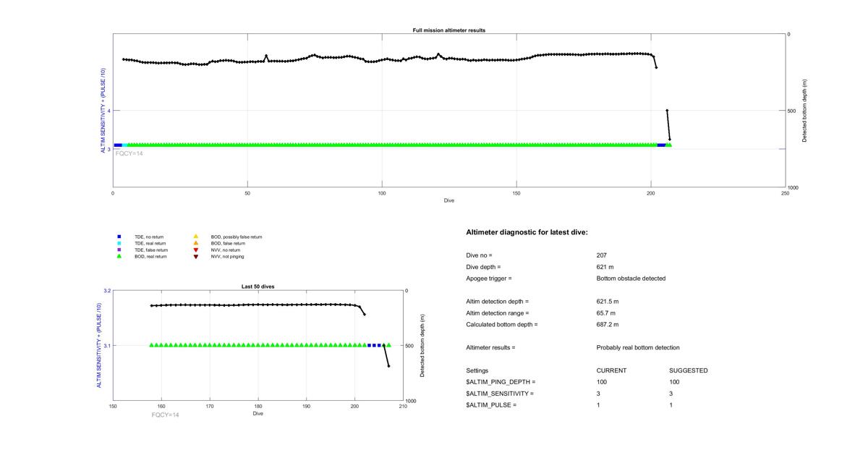Screen dimensions: 868x450
Task: Select the 'BOD, false return' legend label
Action: 228,243
